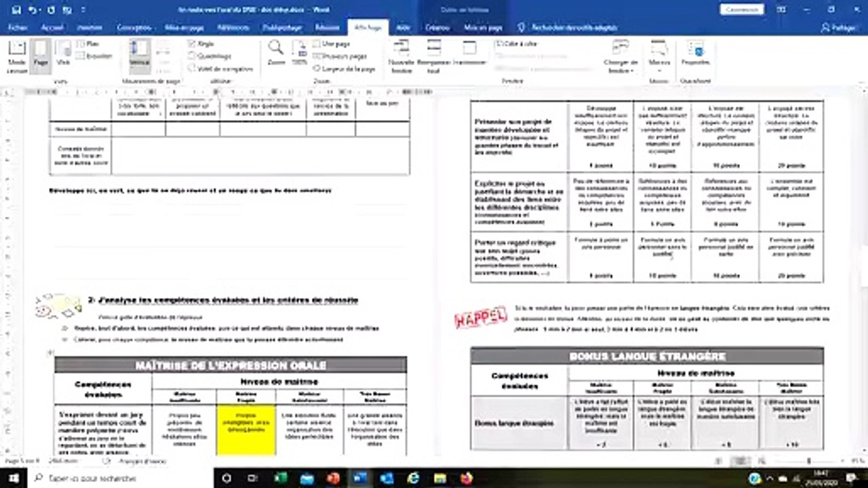Click Réorganiser tout windows
The image size is (868, 488).
tap(433, 56)
